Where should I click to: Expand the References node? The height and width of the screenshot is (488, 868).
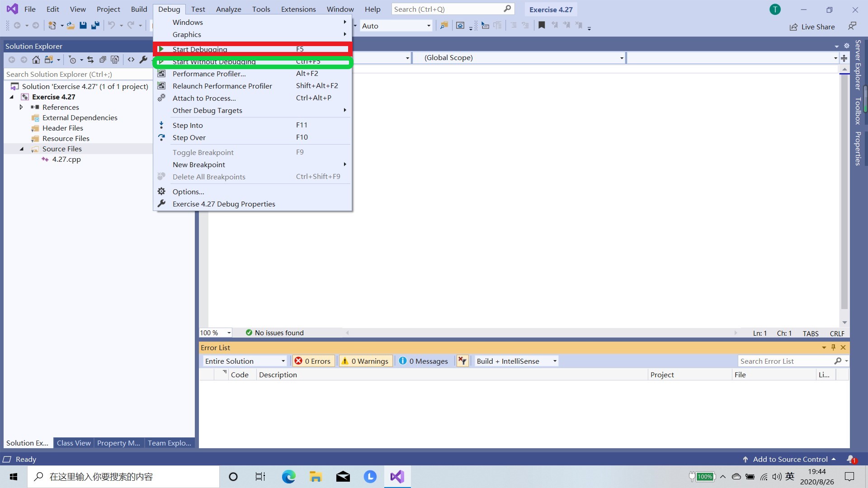click(x=21, y=107)
